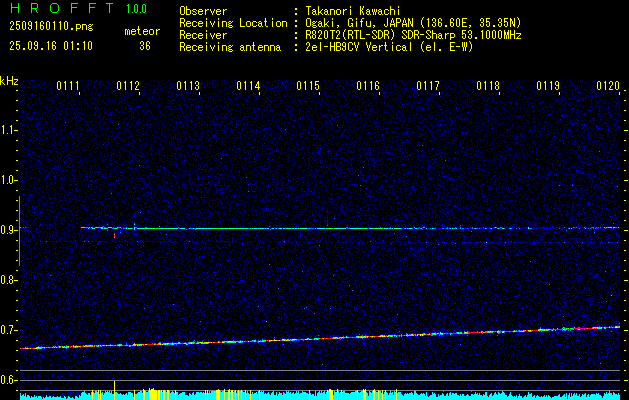Click time marker 0118
This screenshot has height=400, width=629.
coord(488,86)
